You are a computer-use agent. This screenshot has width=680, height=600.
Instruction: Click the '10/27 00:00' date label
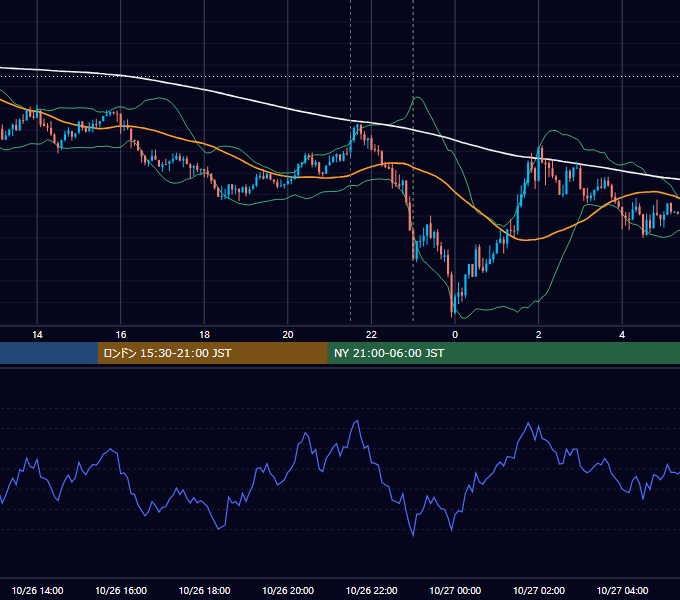coord(455,590)
